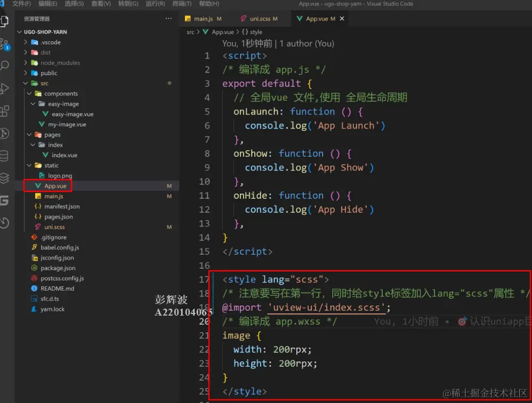Open .gitignore file
Viewport: 532px width, 403px height.
96,237
